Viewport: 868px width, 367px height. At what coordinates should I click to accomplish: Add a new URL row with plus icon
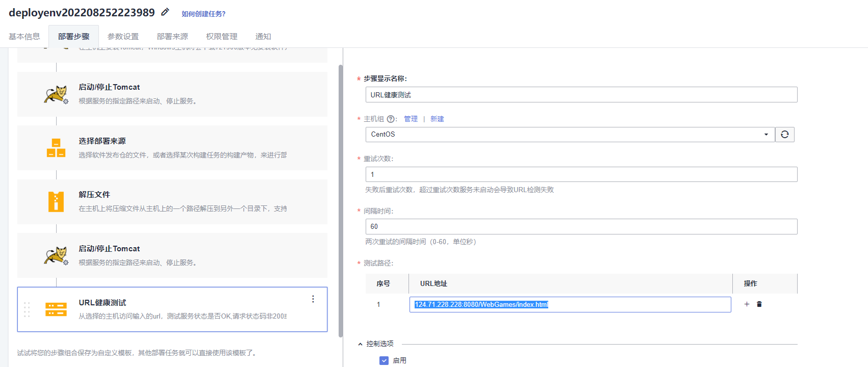(x=747, y=304)
